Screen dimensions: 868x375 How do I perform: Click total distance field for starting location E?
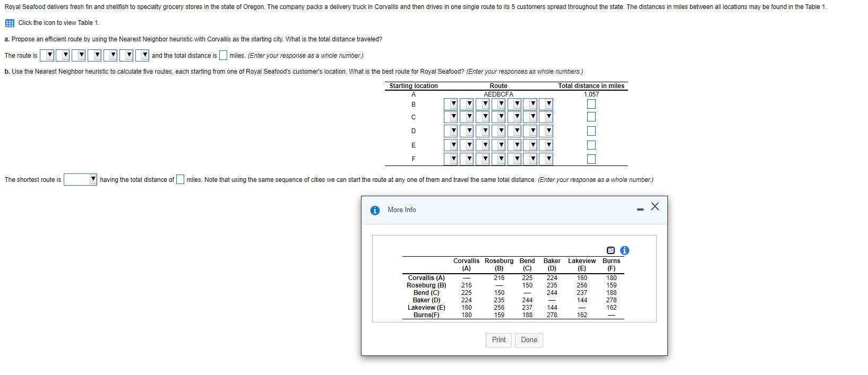click(x=591, y=145)
